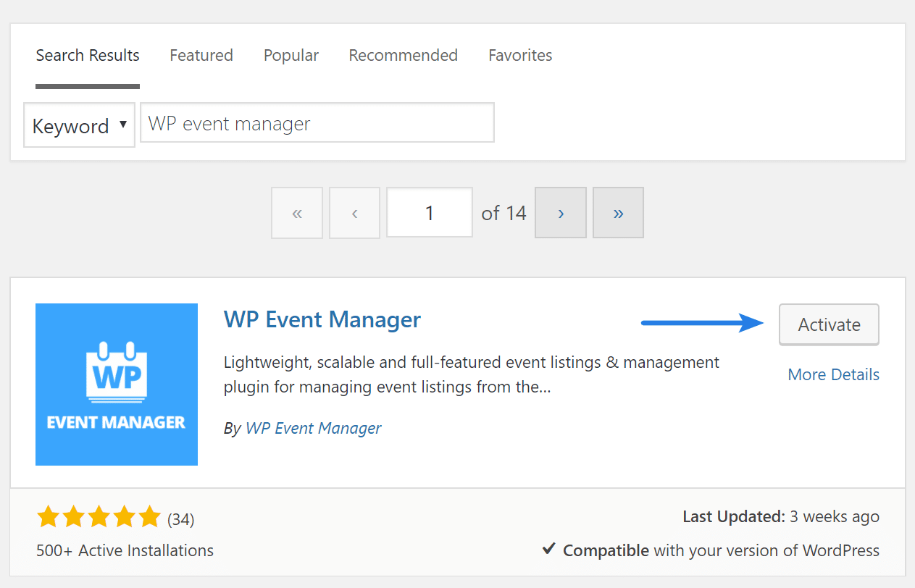This screenshot has height=588, width=915.
Task: Open the Favorites tab
Action: (520, 56)
